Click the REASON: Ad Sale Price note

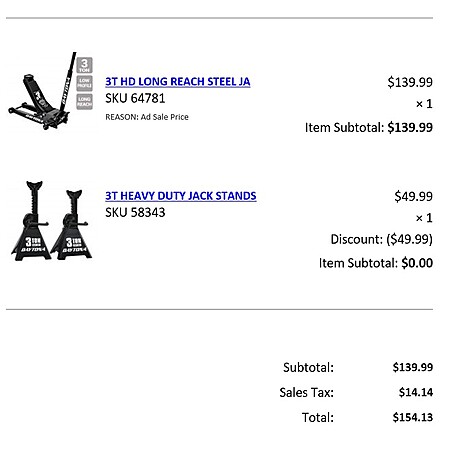[147, 117]
